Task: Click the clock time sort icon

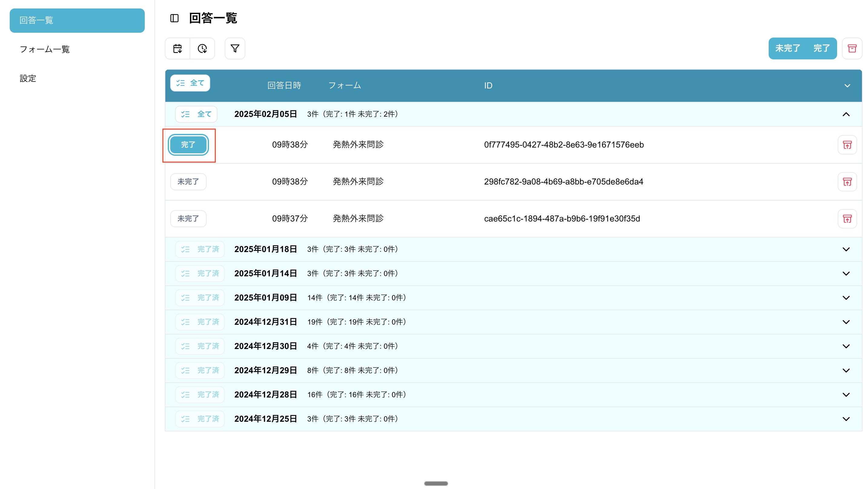Action: click(x=202, y=48)
